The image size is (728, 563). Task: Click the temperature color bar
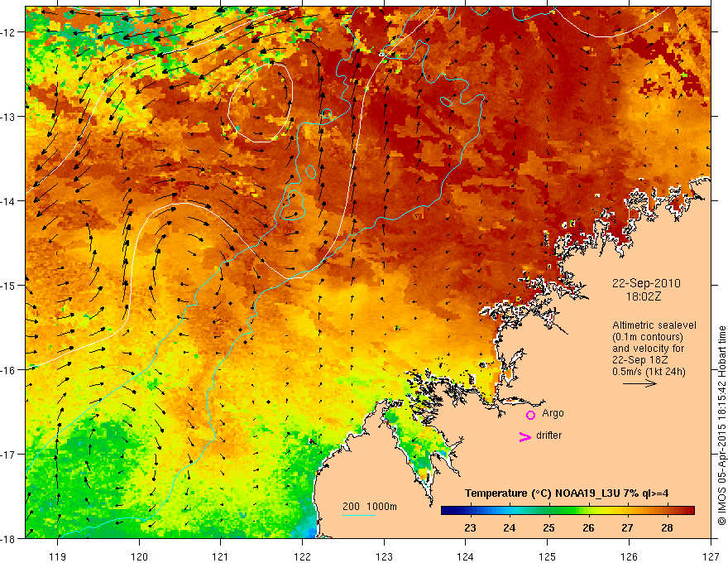click(568, 510)
